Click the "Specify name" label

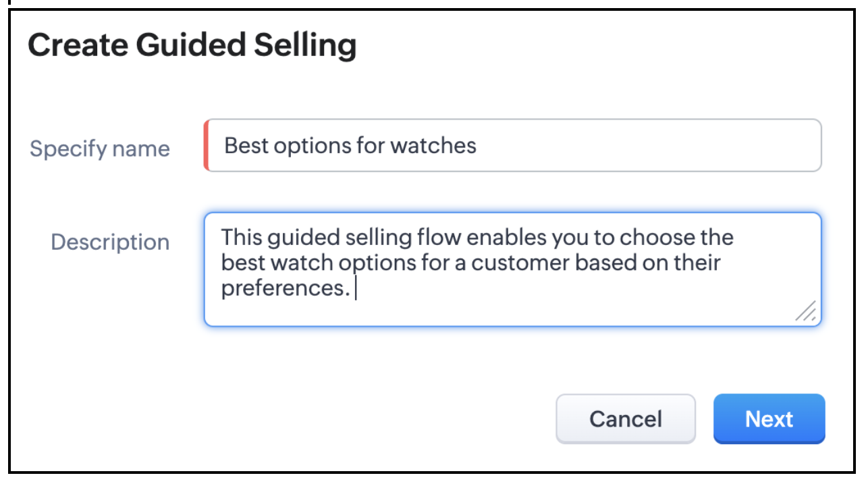(x=99, y=148)
